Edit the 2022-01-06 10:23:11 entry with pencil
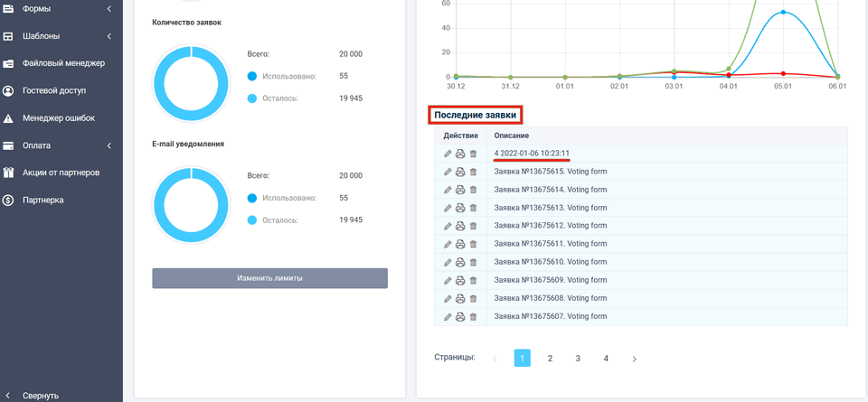Image resolution: width=868 pixels, height=402 pixels. pyautogui.click(x=448, y=154)
